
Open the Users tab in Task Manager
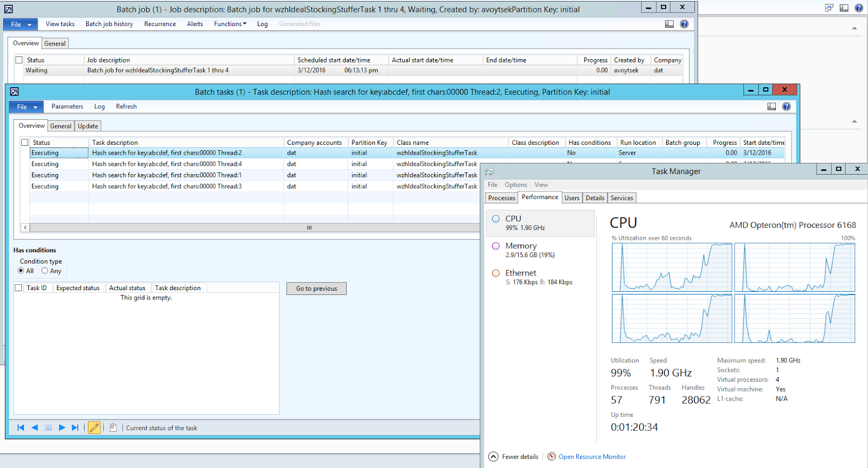coord(572,198)
